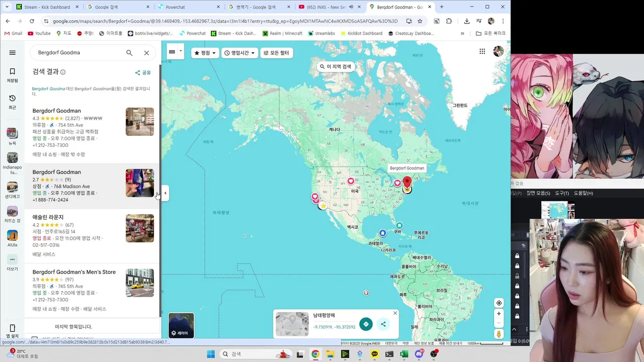Open the Google account avatar in Maps

(x=498, y=51)
